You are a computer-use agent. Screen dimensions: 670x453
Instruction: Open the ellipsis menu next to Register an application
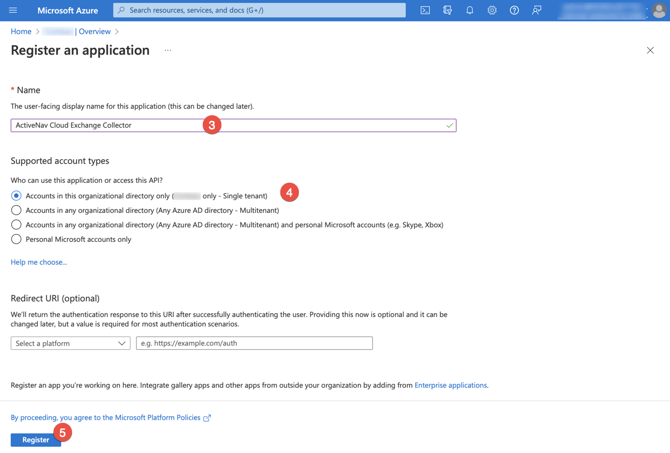[x=168, y=50]
